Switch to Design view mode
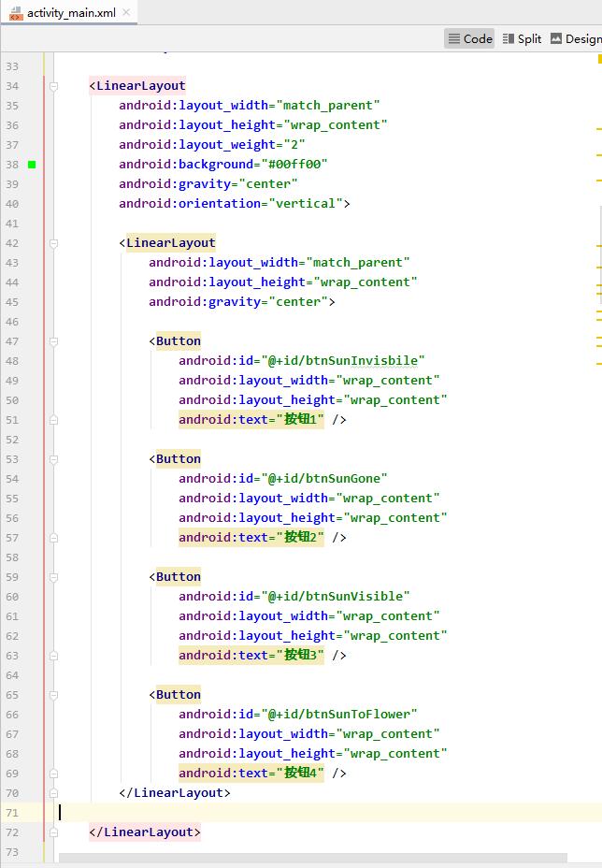This screenshot has width=602, height=868. 576,38
